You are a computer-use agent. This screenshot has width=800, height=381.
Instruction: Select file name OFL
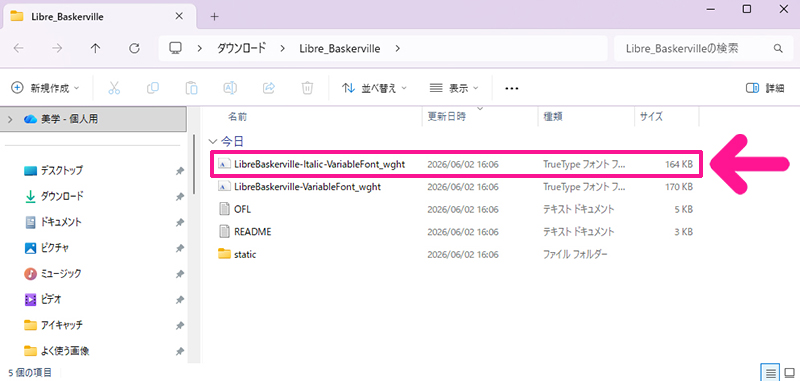242,209
